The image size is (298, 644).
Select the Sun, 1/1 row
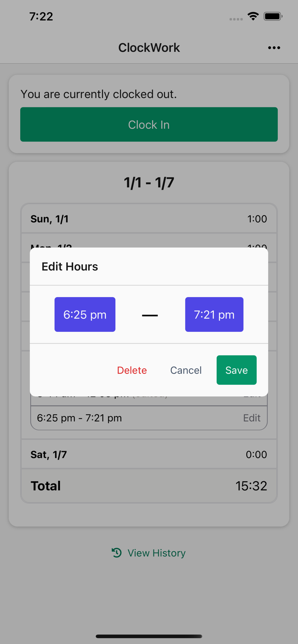pyautogui.click(x=149, y=219)
